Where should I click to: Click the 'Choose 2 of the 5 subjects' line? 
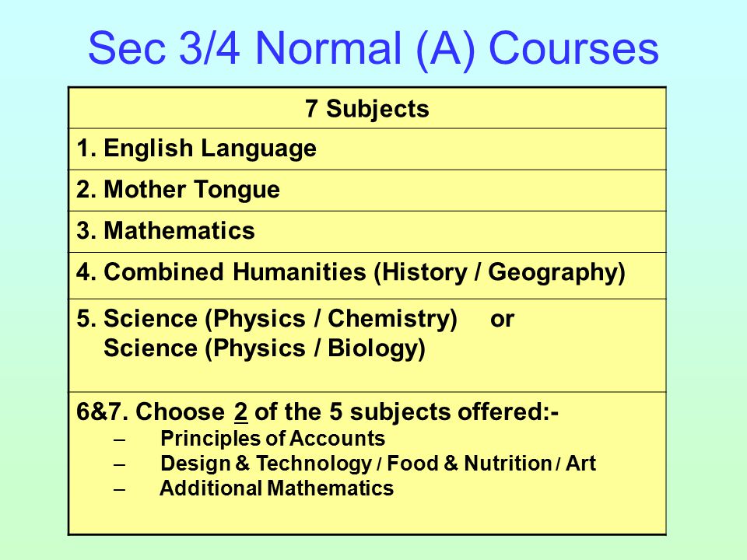(317, 412)
